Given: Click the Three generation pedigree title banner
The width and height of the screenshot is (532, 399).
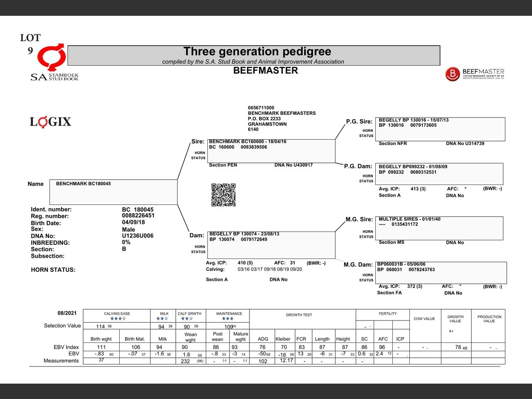Looking at the screenshot, I should coord(254,55).
